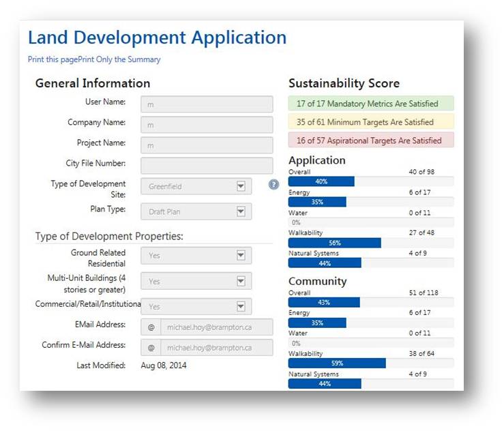Select the Project Name input field

[207, 145]
